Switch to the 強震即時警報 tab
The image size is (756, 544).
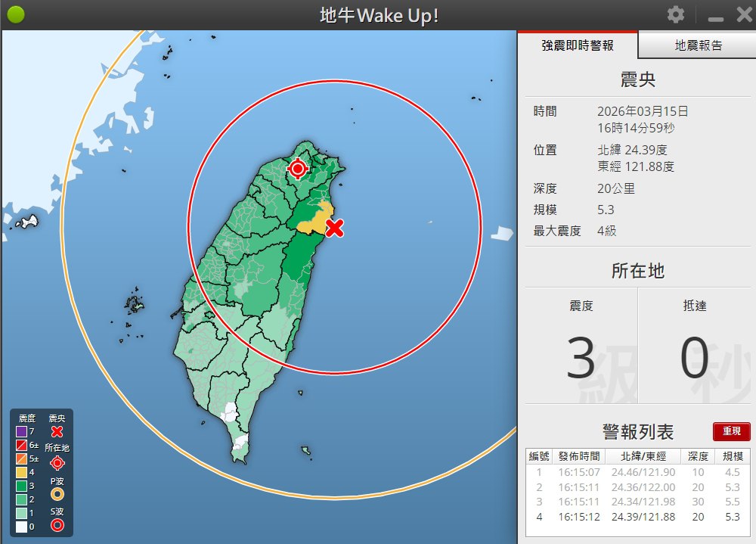[x=578, y=45]
